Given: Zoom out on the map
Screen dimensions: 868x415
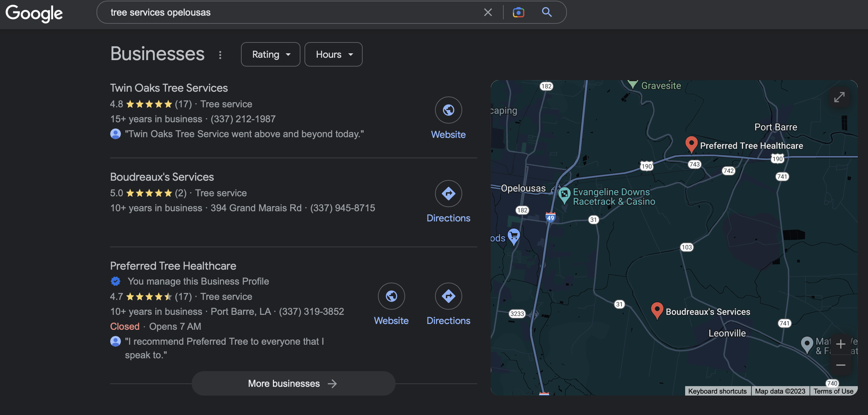Looking at the screenshot, I should click(840, 365).
